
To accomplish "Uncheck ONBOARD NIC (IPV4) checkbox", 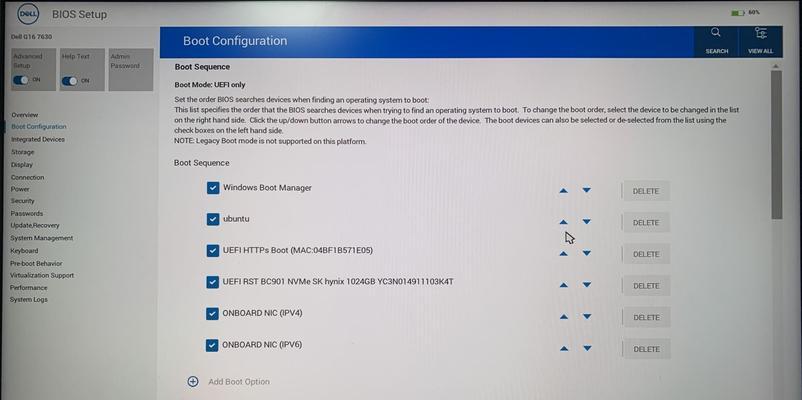I will coord(213,314).
